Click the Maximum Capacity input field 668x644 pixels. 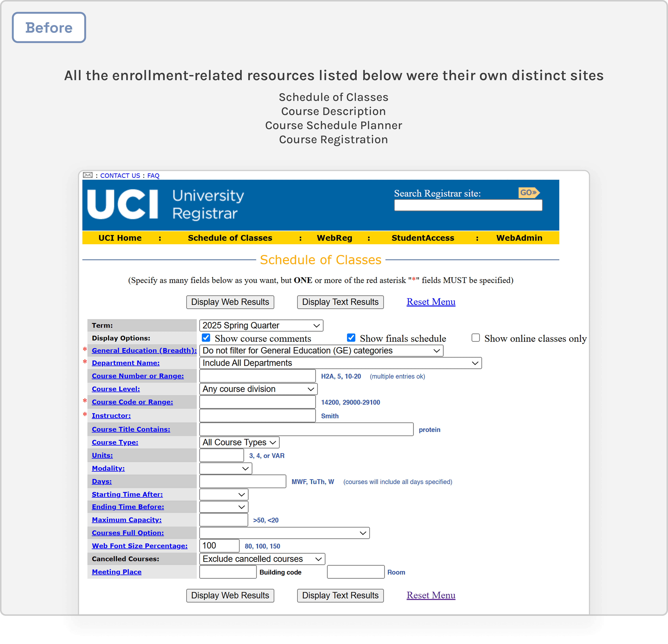click(x=224, y=520)
